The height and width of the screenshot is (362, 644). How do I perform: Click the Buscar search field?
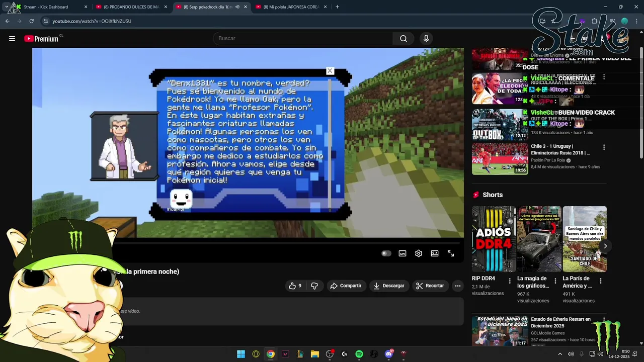303,39
